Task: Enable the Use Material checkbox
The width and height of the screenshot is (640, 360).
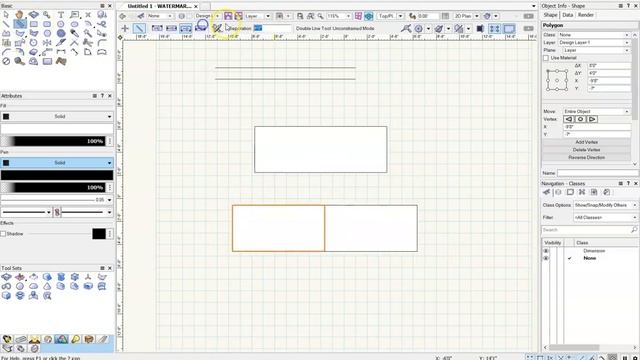Action: pos(546,58)
